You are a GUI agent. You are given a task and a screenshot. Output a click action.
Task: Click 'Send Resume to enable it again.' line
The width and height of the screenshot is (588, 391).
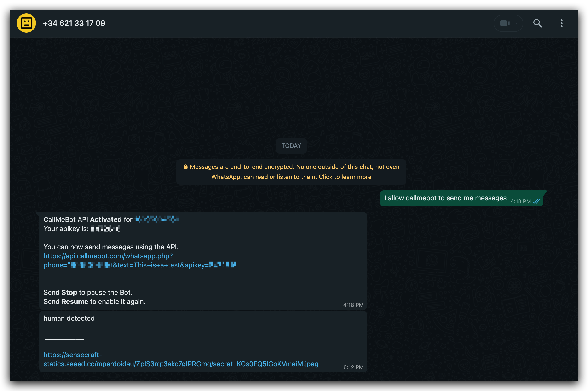click(94, 302)
